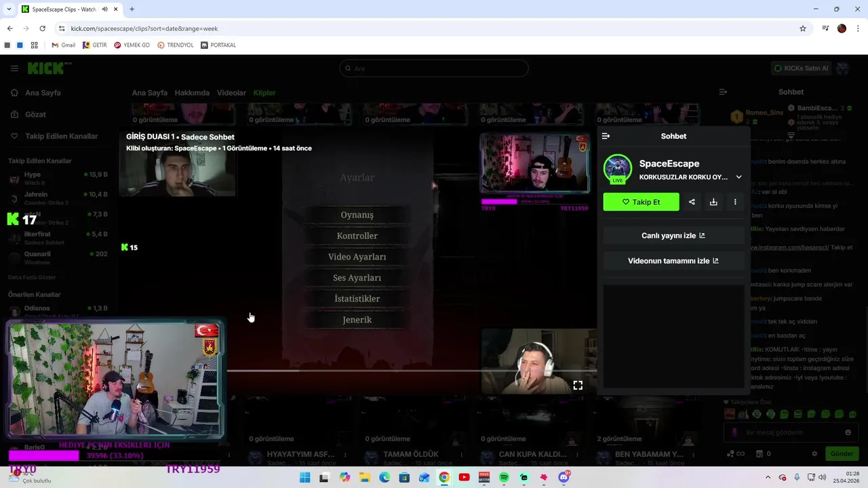Click the chat message input field
868x488 pixels.
click(791, 432)
